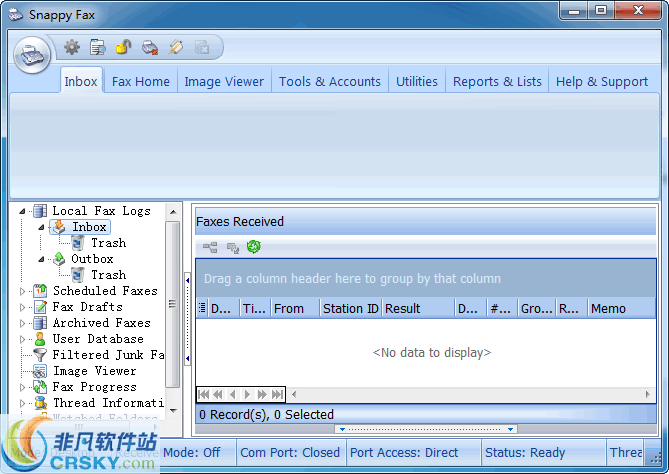Screen dimensions: 669x474
Task: Sort by the Ti... column header
Action: [255, 308]
